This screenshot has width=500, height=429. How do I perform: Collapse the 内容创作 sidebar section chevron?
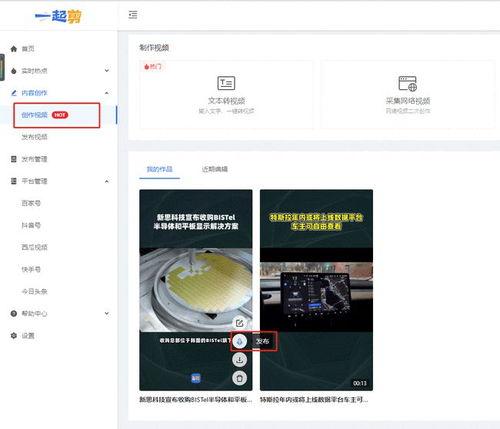pos(107,93)
